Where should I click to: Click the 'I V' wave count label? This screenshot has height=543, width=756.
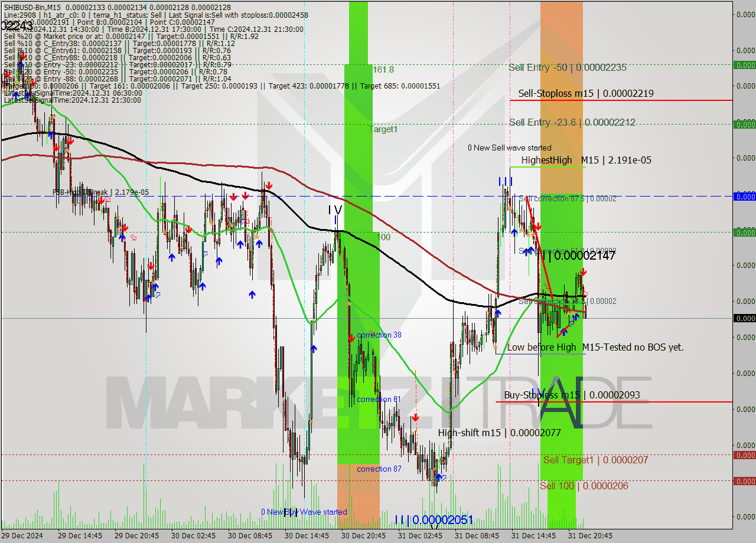click(335, 210)
